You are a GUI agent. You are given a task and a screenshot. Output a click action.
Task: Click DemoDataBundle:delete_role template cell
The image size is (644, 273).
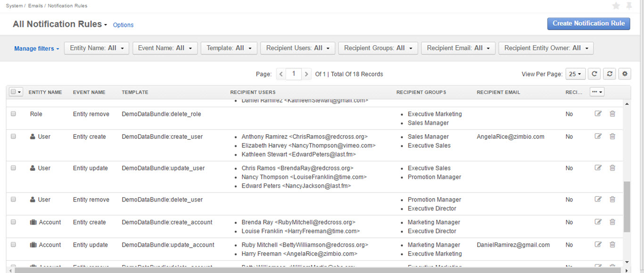pos(161,114)
